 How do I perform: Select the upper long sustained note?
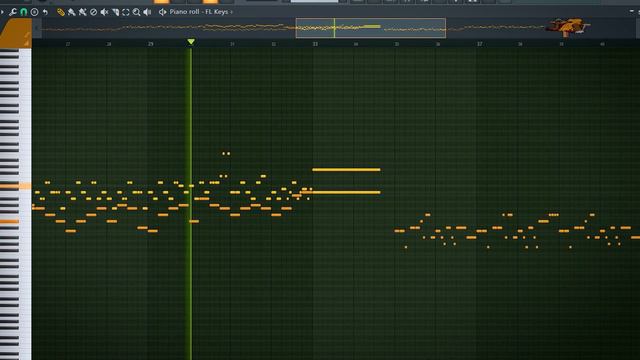(346, 169)
